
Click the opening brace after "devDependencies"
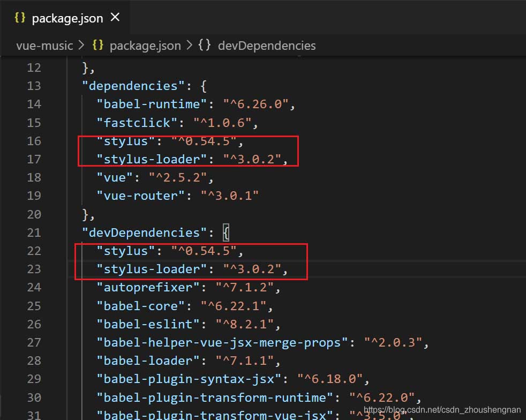pos(226,232)
